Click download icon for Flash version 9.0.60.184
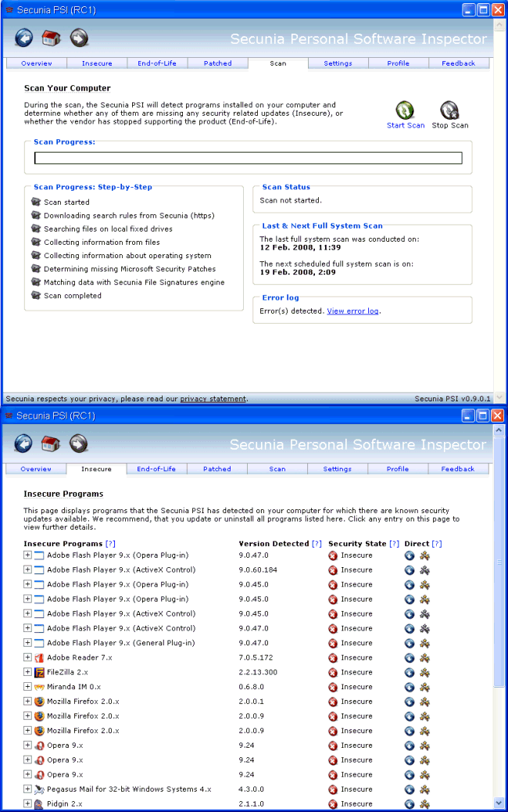The height and width of the screenshot is (812, 508). point(410,570)
